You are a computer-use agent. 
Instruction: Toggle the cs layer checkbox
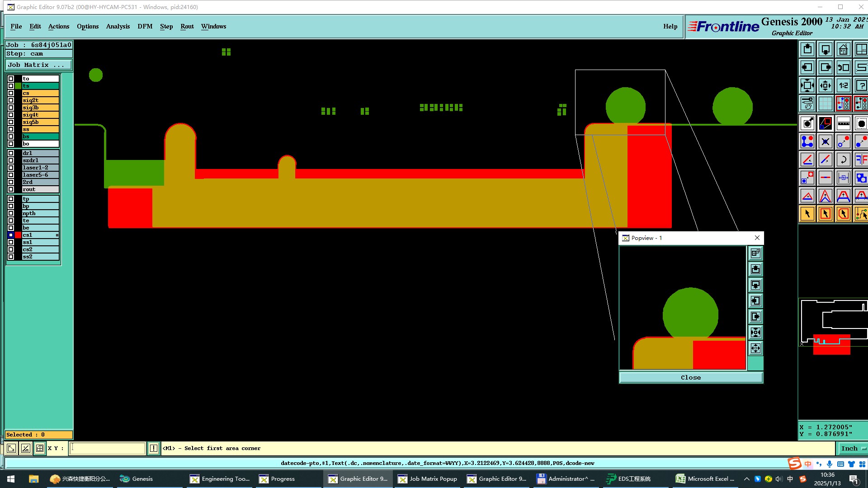pyautogui.click(x=11, y=93)
